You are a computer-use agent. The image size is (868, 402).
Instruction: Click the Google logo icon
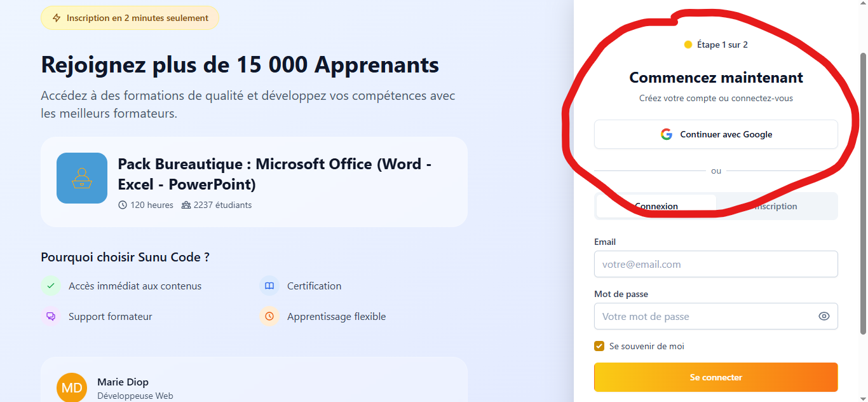(666, 134)
